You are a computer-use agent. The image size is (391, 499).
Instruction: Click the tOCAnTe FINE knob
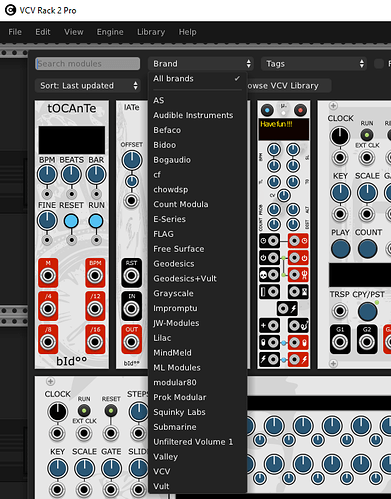47,221
